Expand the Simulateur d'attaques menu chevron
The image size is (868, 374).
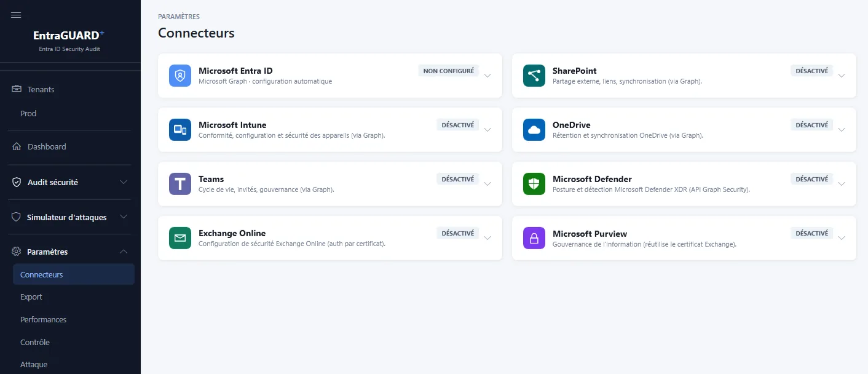[x=124, y=217]
